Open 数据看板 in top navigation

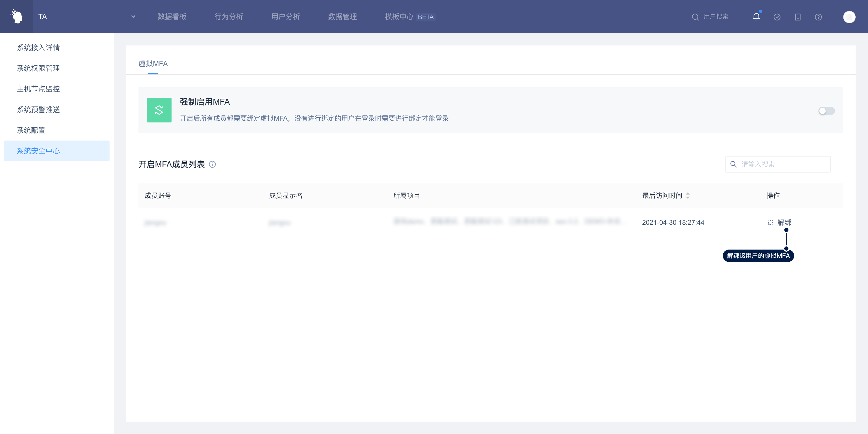[172, 17]
